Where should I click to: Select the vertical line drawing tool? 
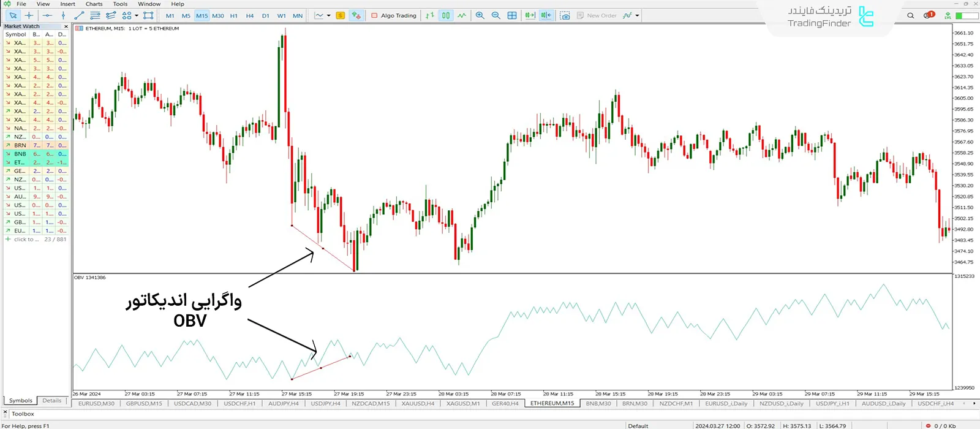click(x=63, y=15)
